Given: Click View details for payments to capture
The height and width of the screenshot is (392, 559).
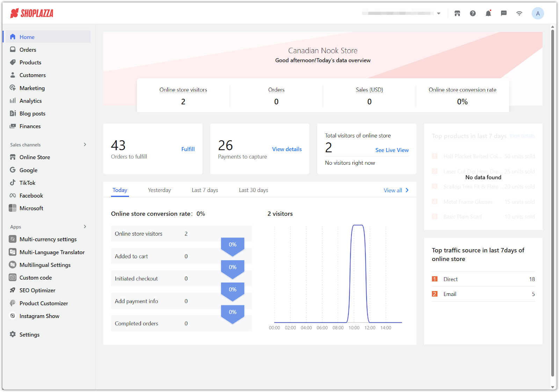Looking at the screenshot, I should [287, 149].
